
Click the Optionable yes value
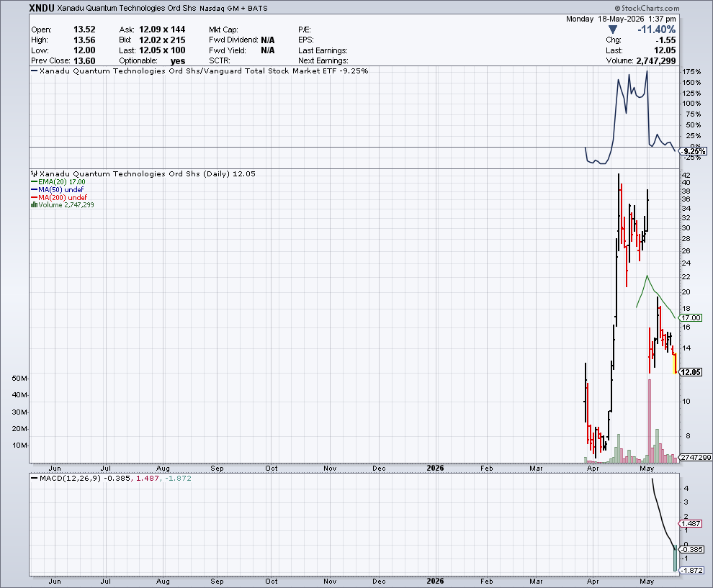pos(178,61)
